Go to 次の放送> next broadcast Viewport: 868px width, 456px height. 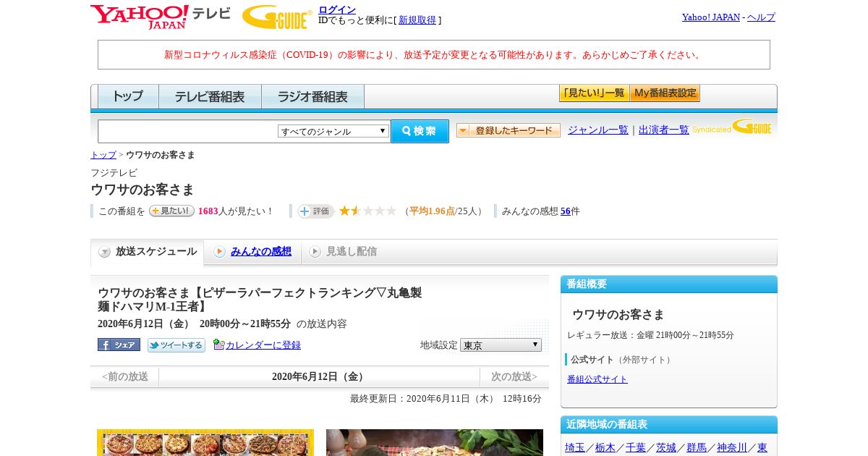coord(514,376)
